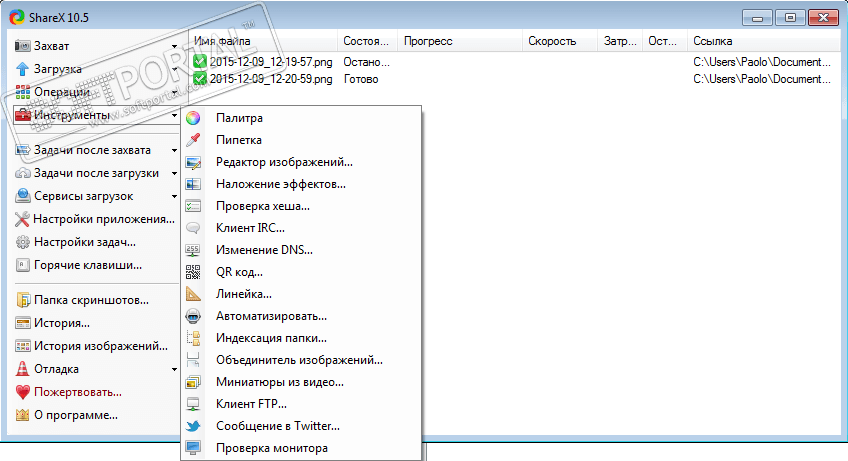Expand the Операции submenu arrow
The width and height of the screenshot is (848, 461).
(x=174, y=93)
